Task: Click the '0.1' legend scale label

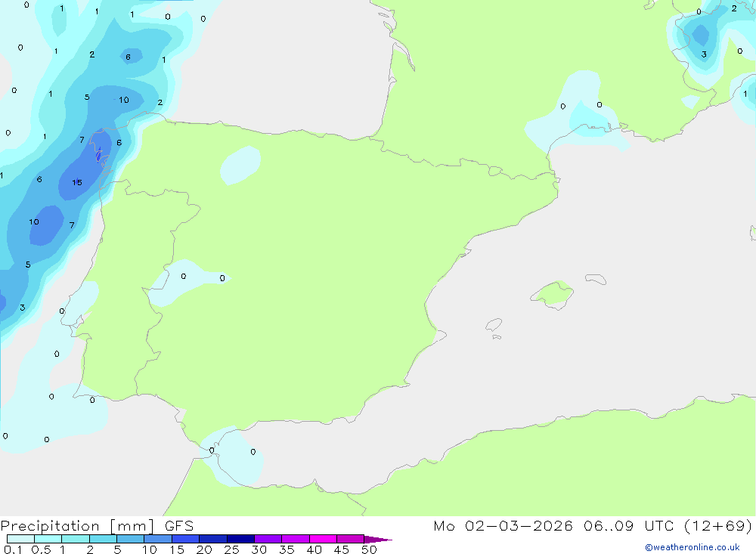Action: click(12, 549)
